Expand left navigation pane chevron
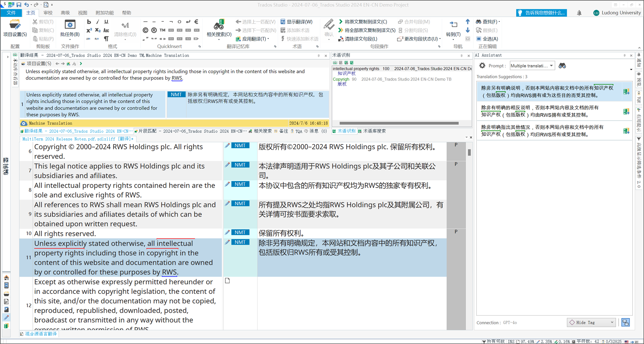644x344 pixels. pyautogui.click(x=8, y=57)
